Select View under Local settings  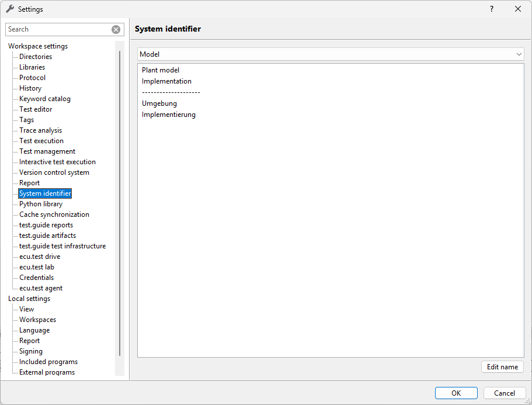pos(26,309)
